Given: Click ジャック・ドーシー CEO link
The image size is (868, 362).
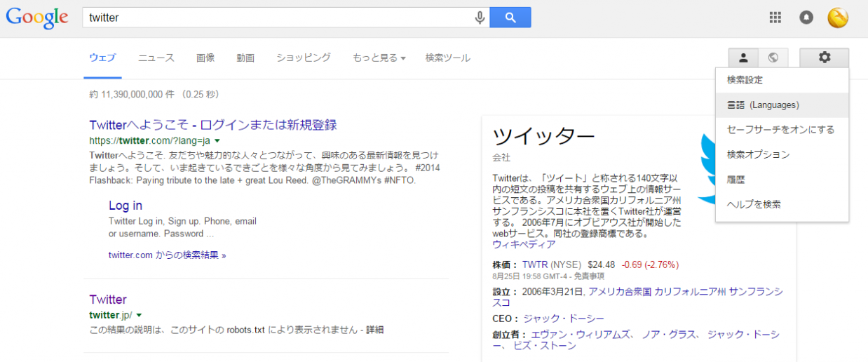Looking at the screenshot, I should [x=564, y=319].
